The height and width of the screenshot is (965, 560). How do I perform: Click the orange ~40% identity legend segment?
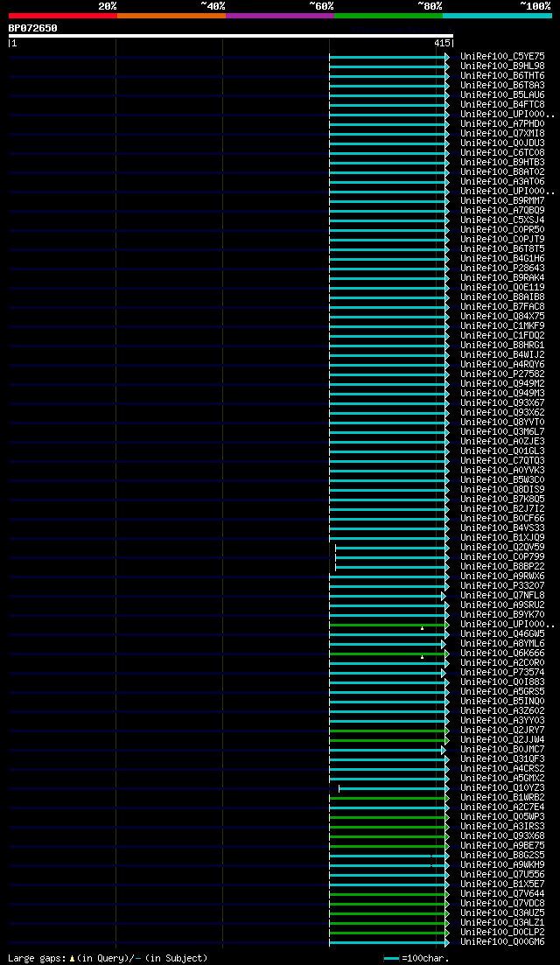[x=171, y=16]
